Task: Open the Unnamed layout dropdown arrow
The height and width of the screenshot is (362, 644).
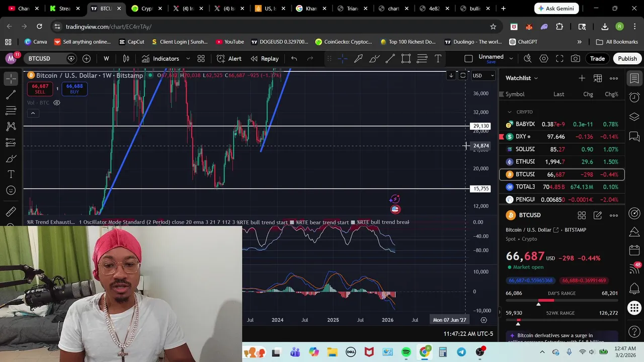Action: pyautogui.click(x=511, y=59)
